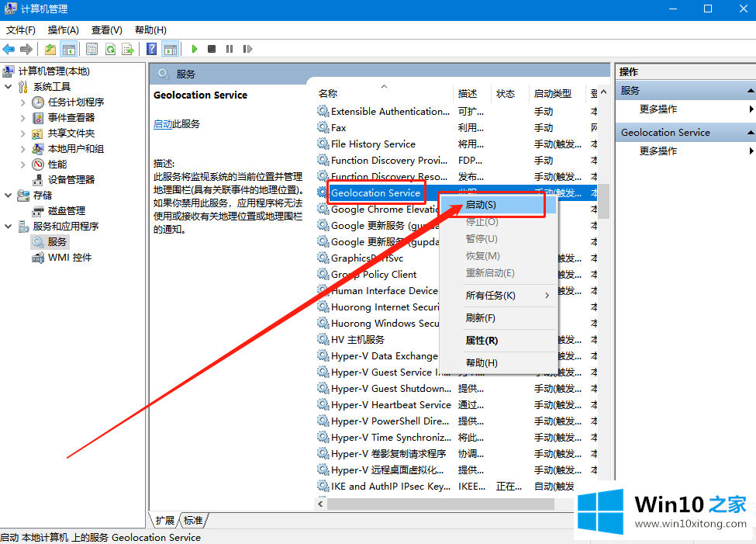This screenshot has height=544, width=756.
Task: Click the Pause Service toolbar icon
Action: pyautogui.click(x=230, y=49)
